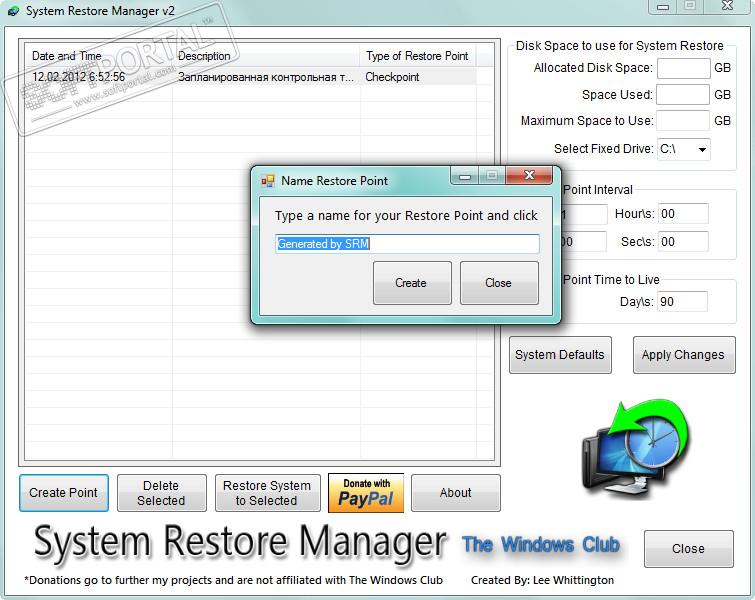The width and height of the screenshot is (755, 600).
Task: Minimize the Name Restore Point dialog
Action: (x=465, y=176)
